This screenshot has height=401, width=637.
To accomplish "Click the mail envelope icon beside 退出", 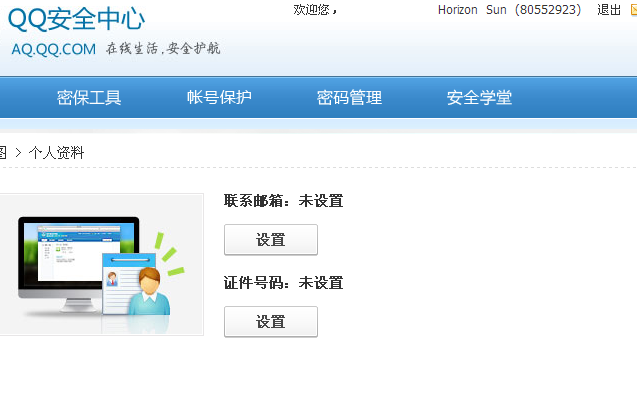I will click(634, 10).
